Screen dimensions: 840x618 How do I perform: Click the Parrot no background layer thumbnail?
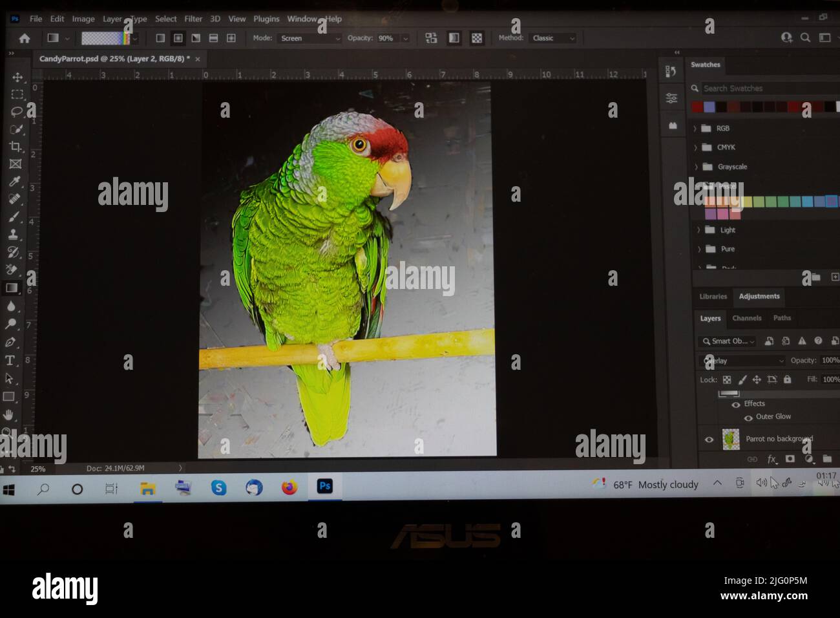[731, 439]
